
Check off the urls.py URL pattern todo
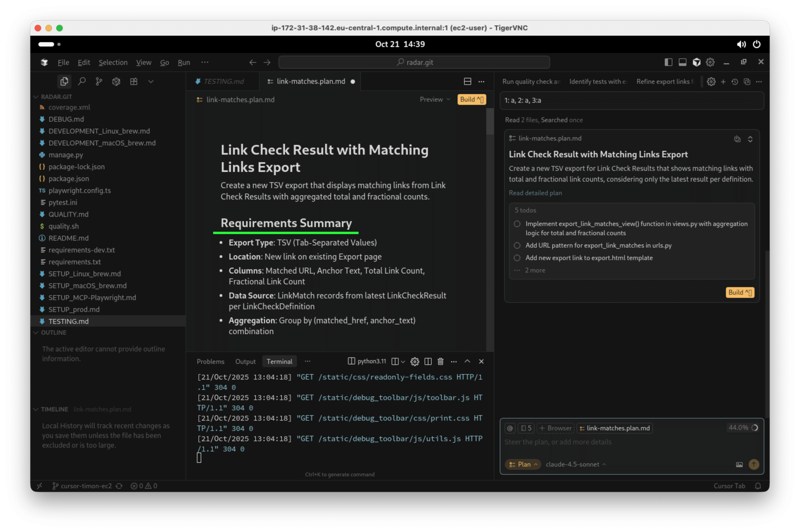517,245
